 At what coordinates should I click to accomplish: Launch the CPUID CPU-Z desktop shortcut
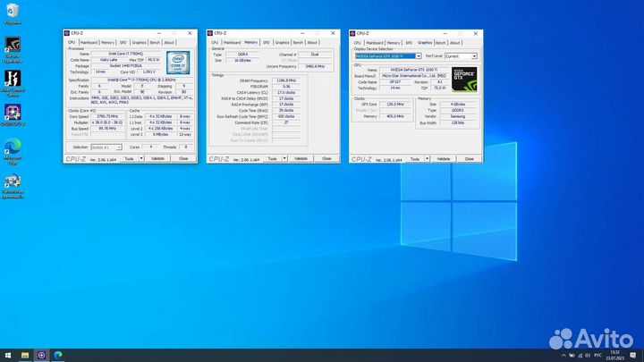coord(13,115)
